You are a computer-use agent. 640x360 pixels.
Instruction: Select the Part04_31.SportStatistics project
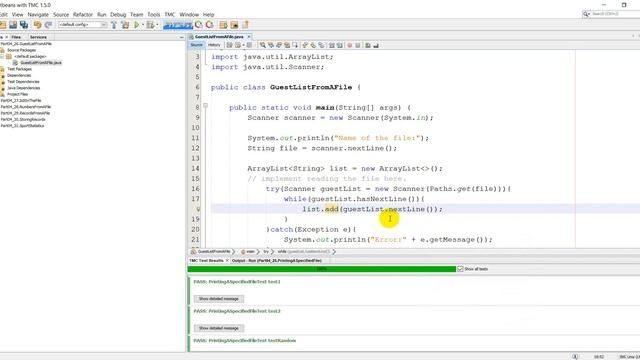pyautogui.click(x=22, y=126)
